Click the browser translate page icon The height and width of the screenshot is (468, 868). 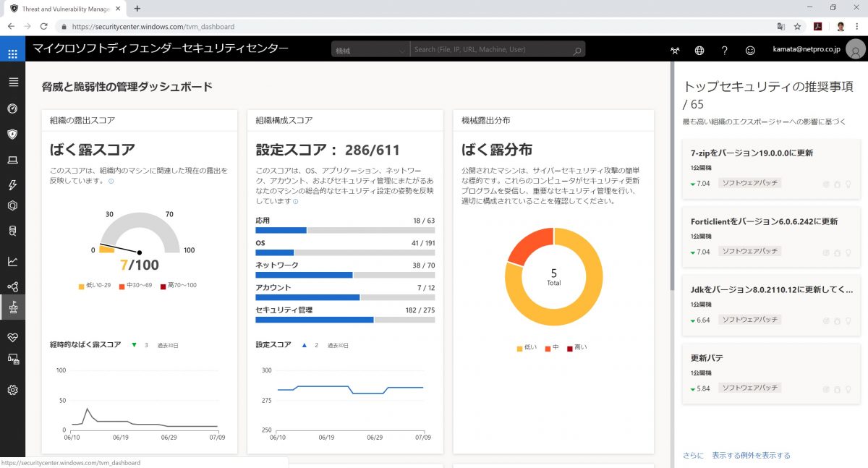(x=780, y=26)
